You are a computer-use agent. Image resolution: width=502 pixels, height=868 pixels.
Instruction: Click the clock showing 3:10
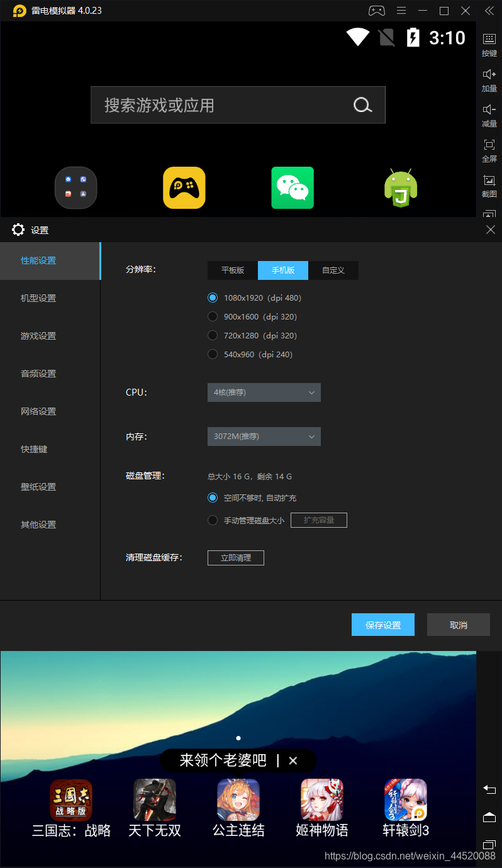tap(447, 38)
